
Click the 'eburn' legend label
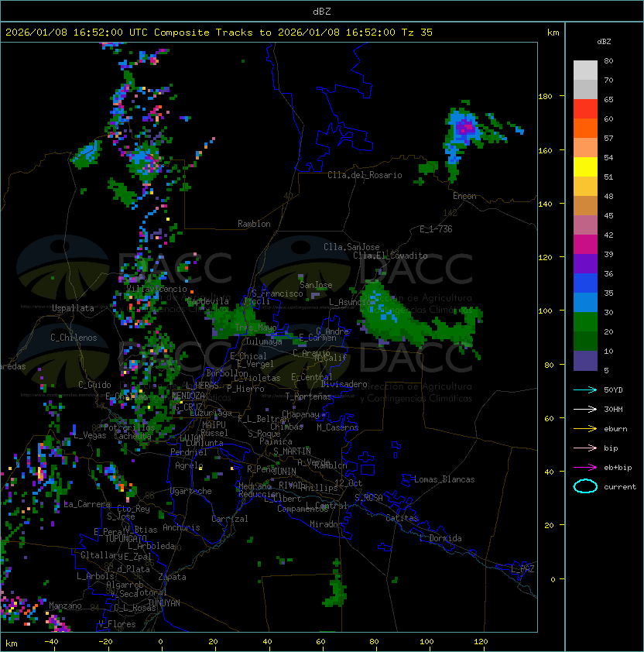615,429
